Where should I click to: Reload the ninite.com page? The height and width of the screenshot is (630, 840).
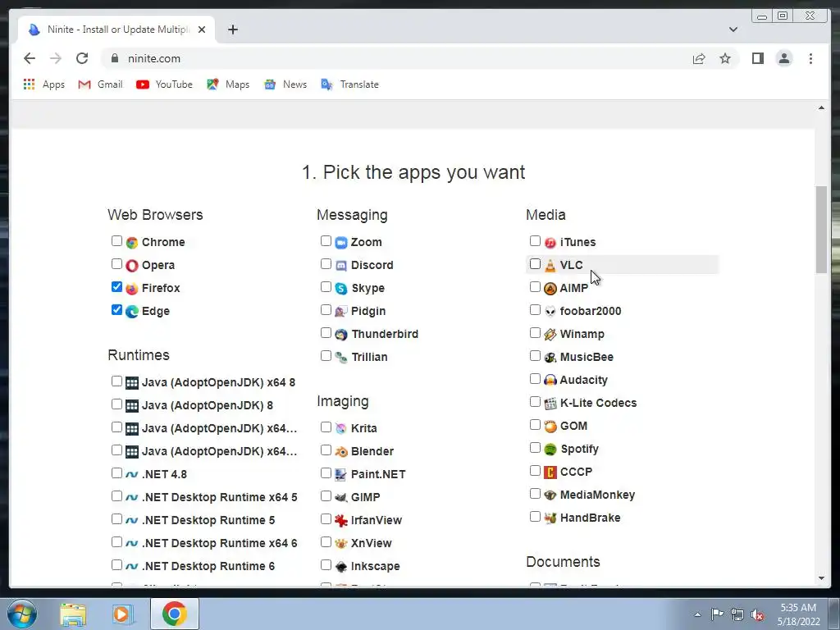point(82,58)
